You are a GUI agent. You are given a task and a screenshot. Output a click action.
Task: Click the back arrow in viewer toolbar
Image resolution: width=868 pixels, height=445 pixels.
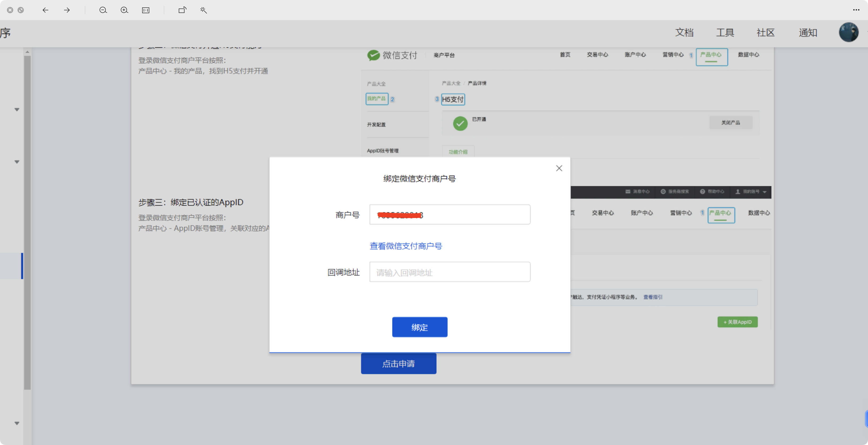(46, 10)
